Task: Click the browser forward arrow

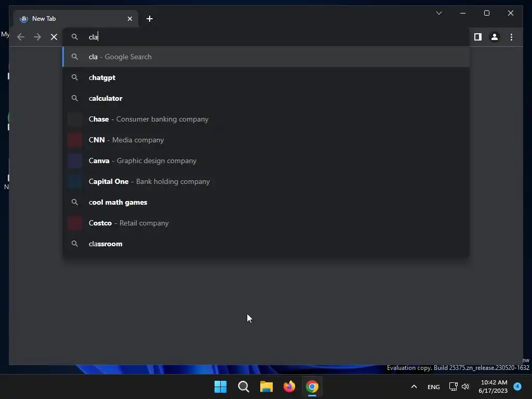Action: click(37, 37)
